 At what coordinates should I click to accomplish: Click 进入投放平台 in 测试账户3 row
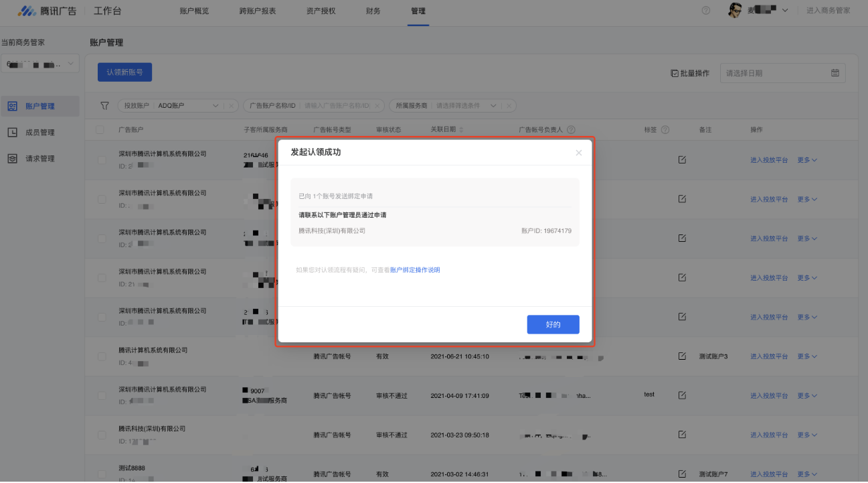click(x=769, y=356)
